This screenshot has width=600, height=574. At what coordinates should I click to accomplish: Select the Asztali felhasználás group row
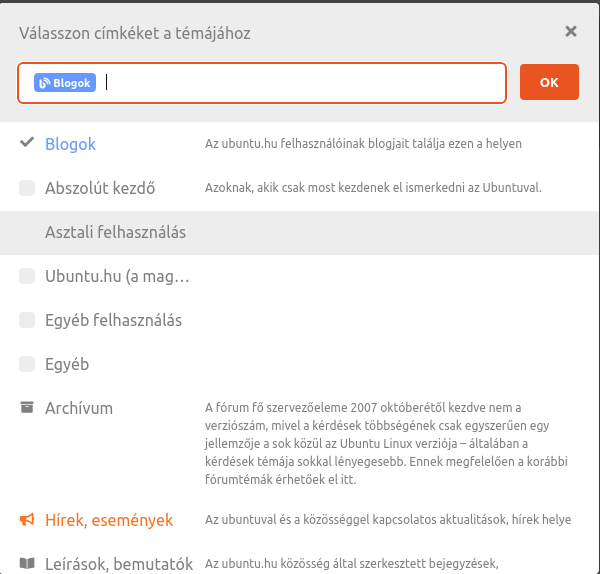299,233
